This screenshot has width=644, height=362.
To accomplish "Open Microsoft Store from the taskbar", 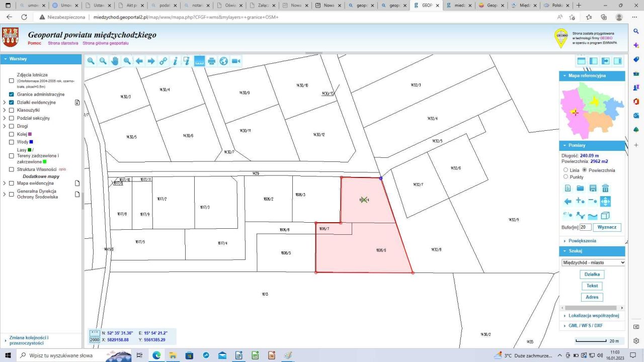I will 189,355.
